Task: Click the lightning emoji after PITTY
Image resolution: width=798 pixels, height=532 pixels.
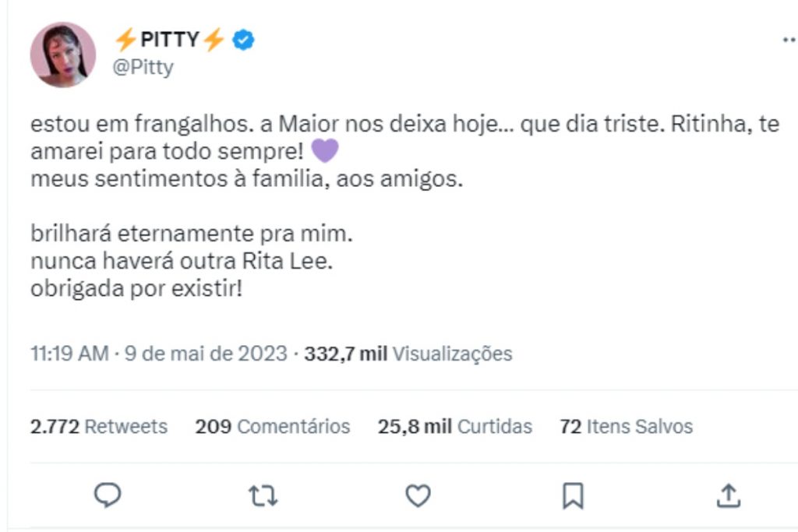Action: (214, 40)
